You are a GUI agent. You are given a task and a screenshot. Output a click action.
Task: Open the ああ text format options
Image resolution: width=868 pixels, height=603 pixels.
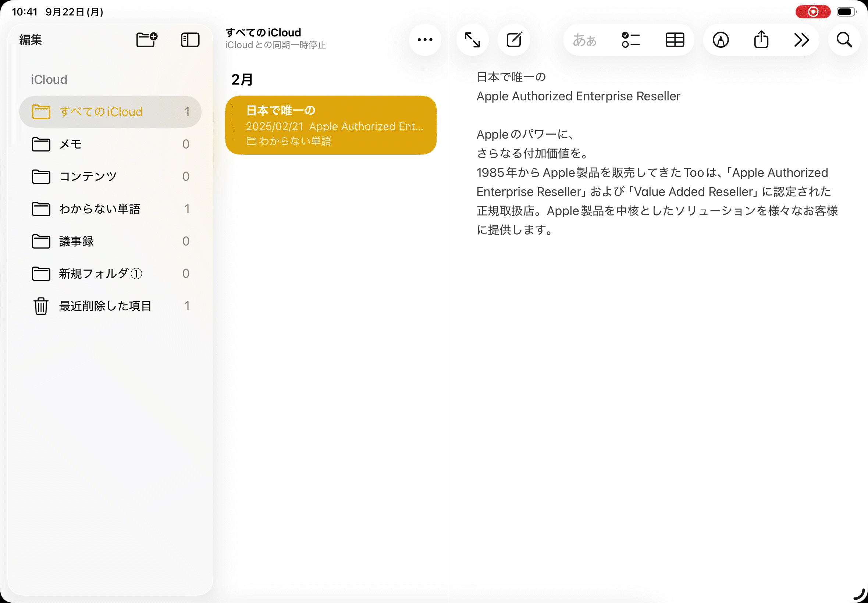(584, 40)
